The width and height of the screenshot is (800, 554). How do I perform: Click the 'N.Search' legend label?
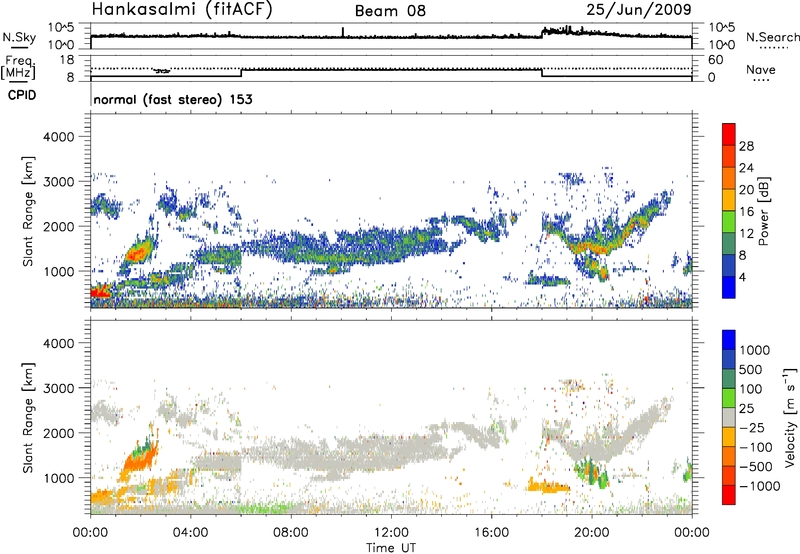(772, 37)
